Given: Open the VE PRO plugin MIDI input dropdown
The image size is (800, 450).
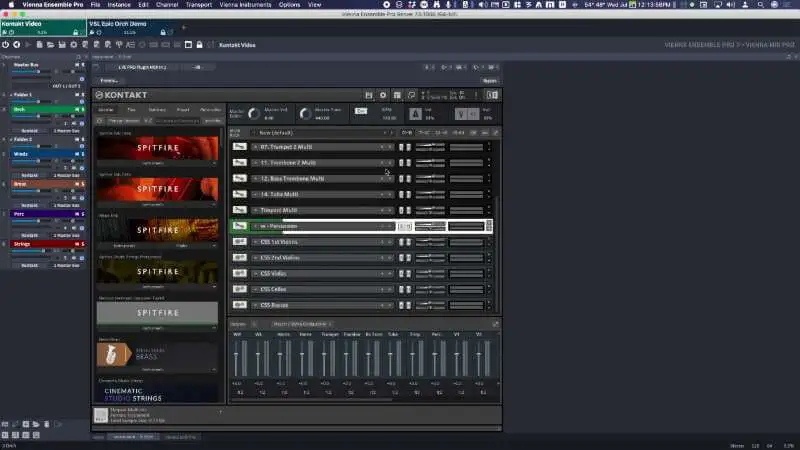Looking at the screenshot, I should tap(143, 67).
